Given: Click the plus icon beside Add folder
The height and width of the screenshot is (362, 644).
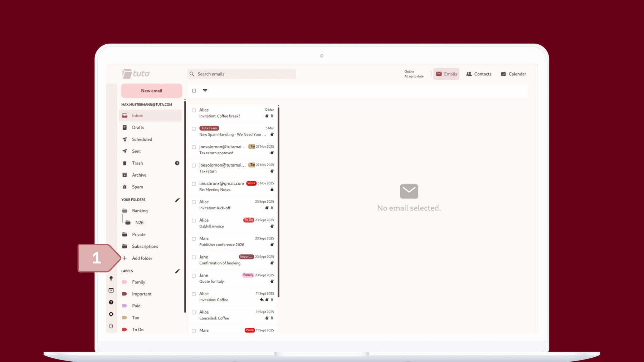Looking at the screenshot, I should [x=125, y=258].
